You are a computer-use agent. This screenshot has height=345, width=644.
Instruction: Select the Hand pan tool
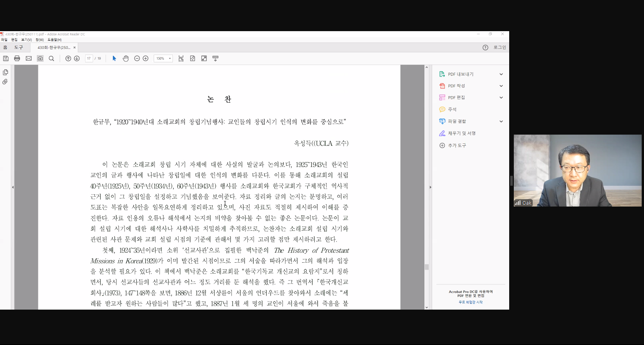pyautogui.click(x=126, y=58)
